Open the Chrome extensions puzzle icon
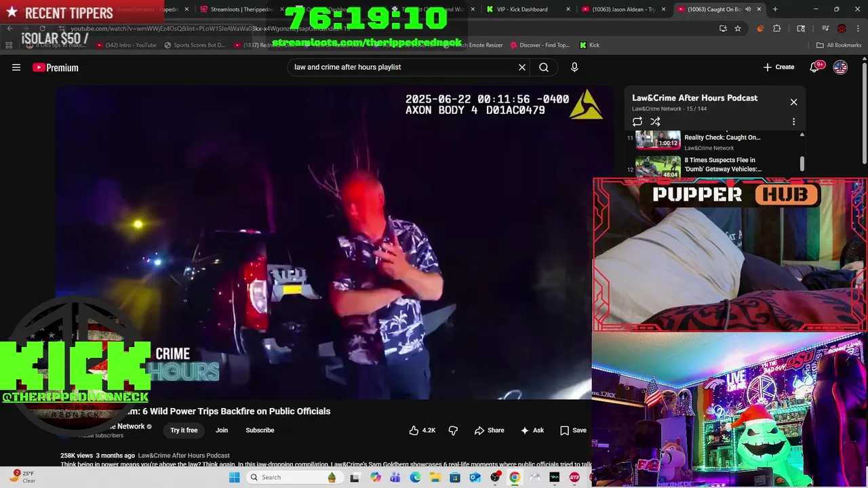 777,28
